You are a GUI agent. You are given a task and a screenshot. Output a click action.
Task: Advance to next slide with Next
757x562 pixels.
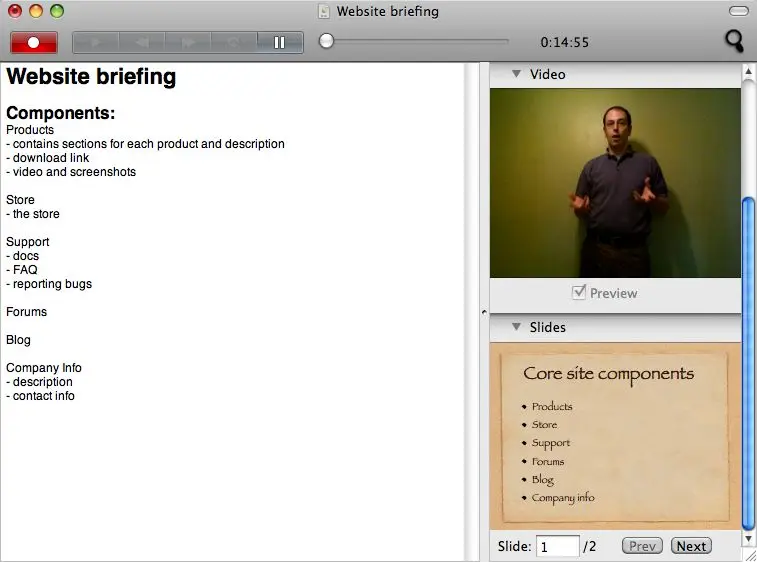[x=691, y=546]
